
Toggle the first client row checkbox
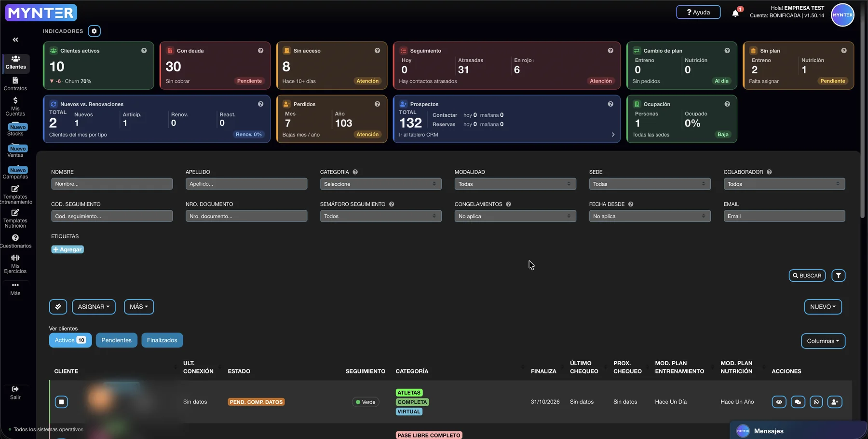pos(61,402)
